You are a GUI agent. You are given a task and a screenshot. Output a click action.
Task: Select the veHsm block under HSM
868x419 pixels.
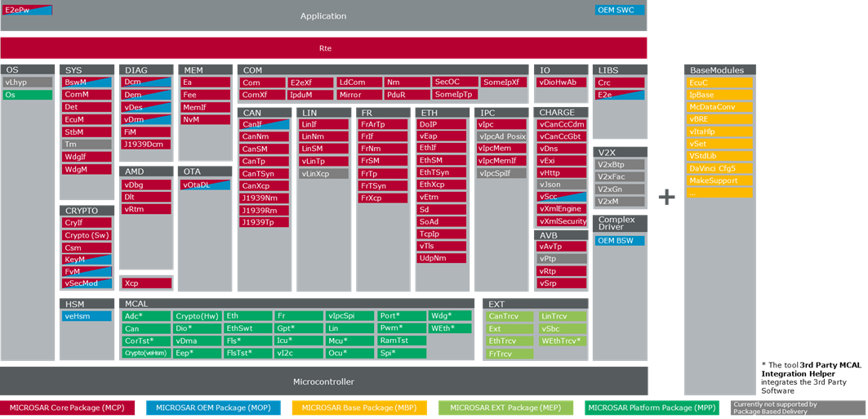coord(87,317)
